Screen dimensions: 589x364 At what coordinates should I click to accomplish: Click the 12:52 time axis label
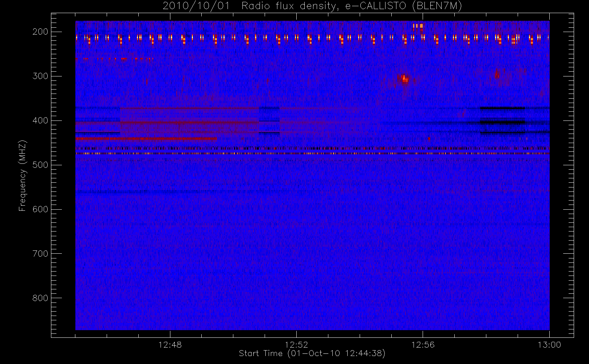pyautogui.click(x=296, y=345)
